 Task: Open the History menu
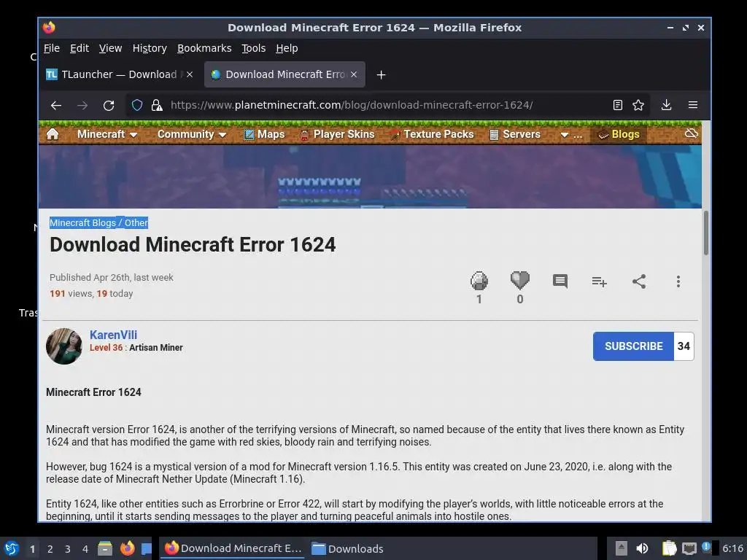coord(150,48)
